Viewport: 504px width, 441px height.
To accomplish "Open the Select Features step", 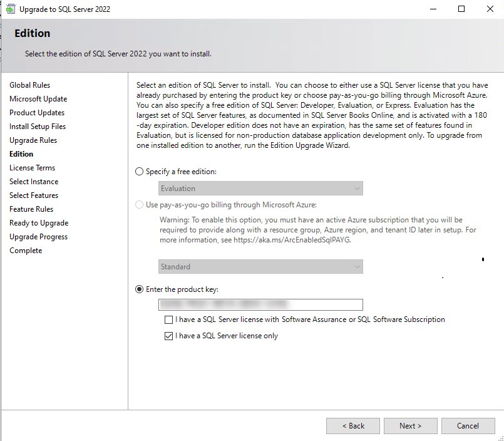I will pos(34,195).
